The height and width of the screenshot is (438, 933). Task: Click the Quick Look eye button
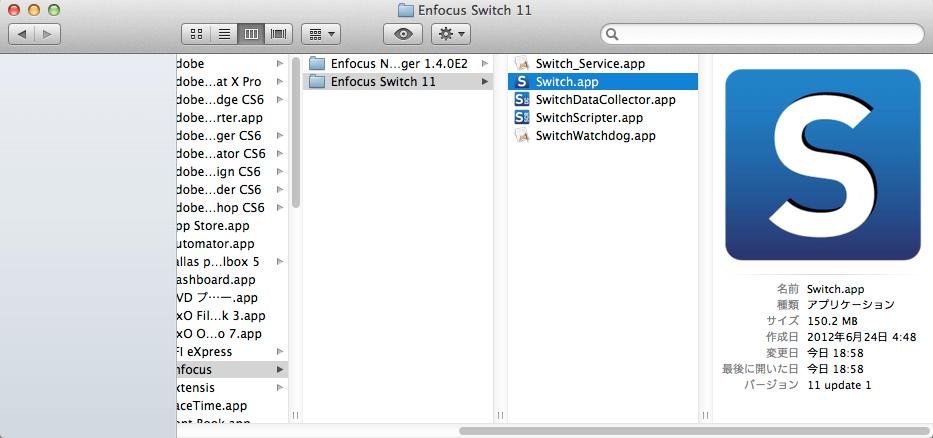point(403,35)
